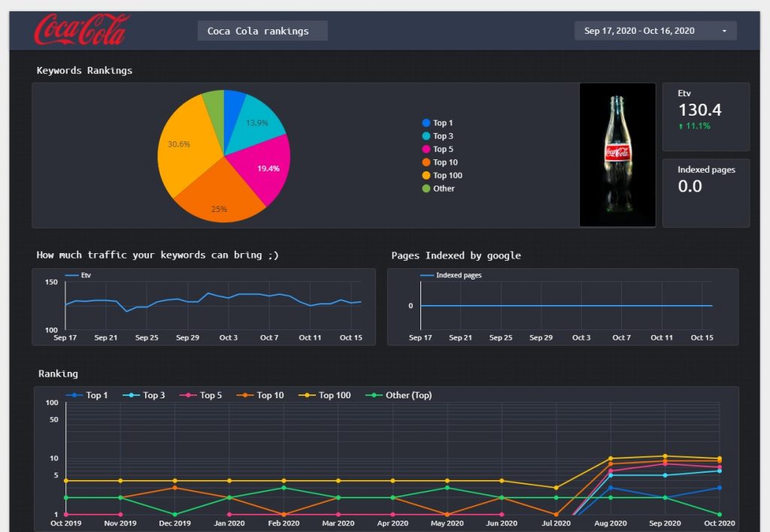This screenshot has width=770, height=532.
Task: Click Sep 29 label on Etv chart
Action: pyautogui.click(x=187, y=337)
